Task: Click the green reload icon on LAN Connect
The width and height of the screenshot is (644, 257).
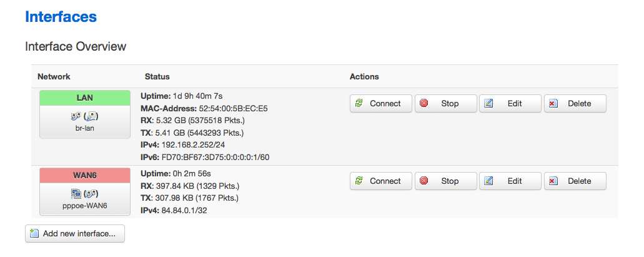Action: 359,103
